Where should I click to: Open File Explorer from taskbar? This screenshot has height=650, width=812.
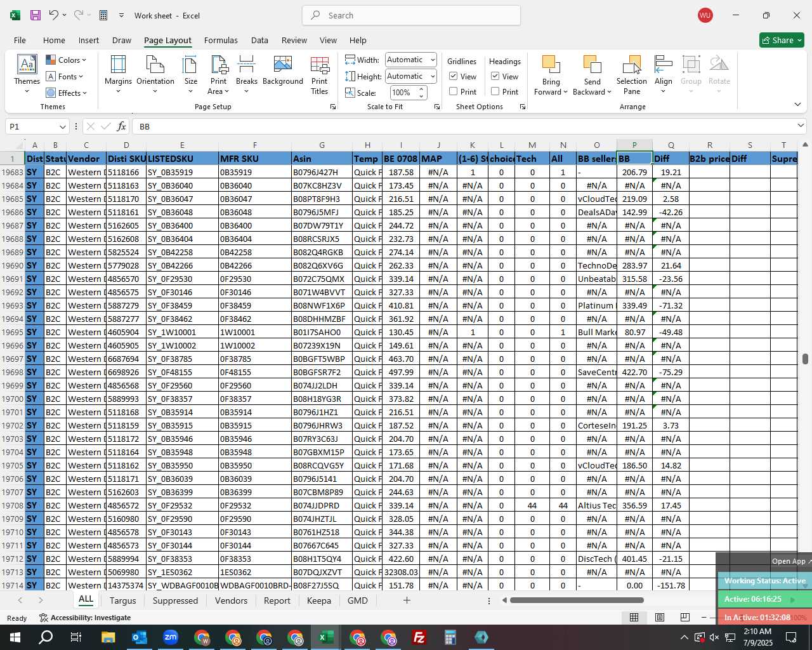coord(108,637)
